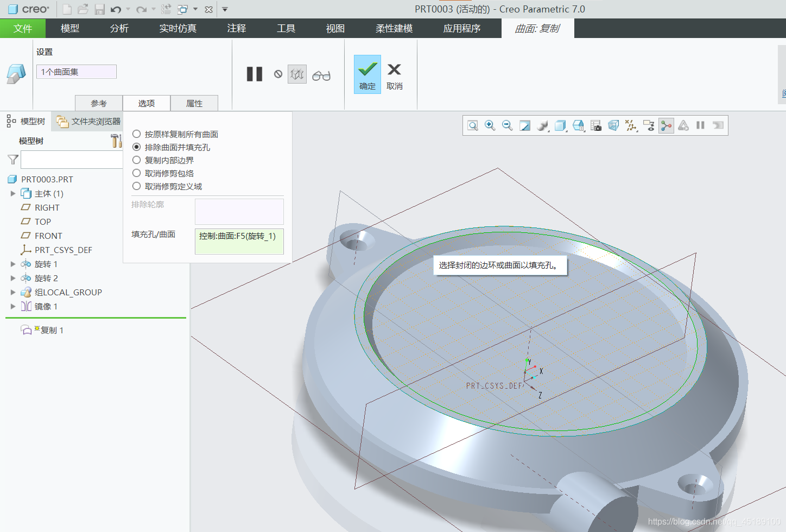Click the Windows switch icon
The image size is (786, 532).
point(183,9)
